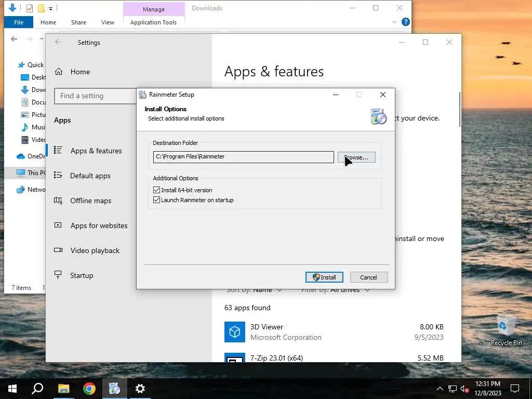This screenshot has height=399, width=532.
Task: Select Downloads in Explorer navigation pane
Action: 33,90
